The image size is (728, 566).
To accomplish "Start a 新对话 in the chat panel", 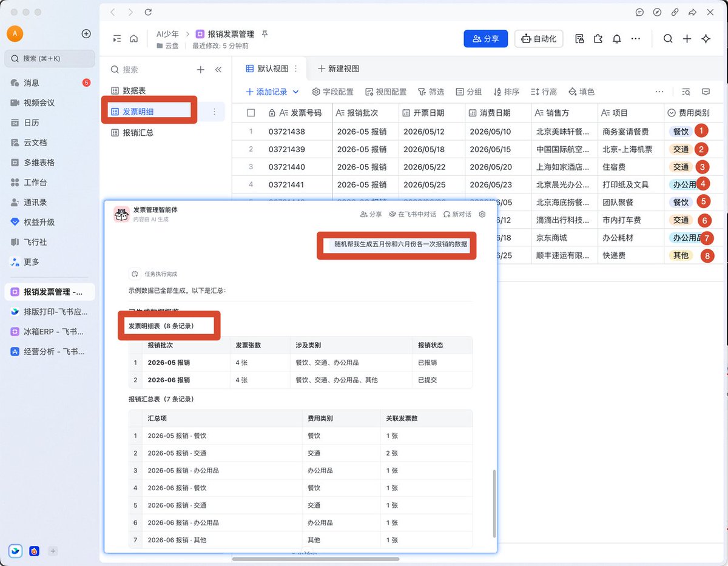I will pyautogui.click(x=457, y=214).
